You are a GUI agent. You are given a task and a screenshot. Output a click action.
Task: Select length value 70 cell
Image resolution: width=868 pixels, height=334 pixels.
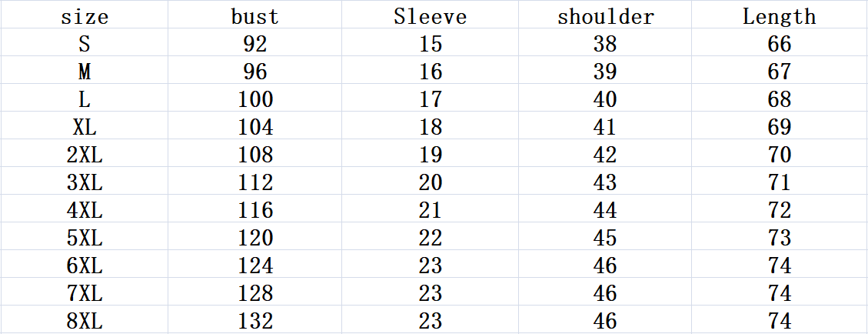tap(779, 155)
